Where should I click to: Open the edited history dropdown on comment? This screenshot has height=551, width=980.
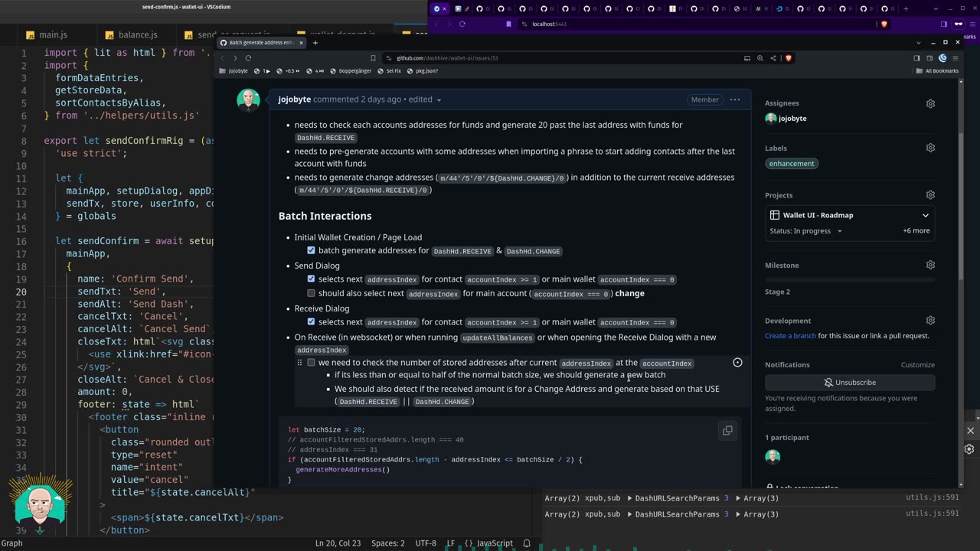(425, 99)
